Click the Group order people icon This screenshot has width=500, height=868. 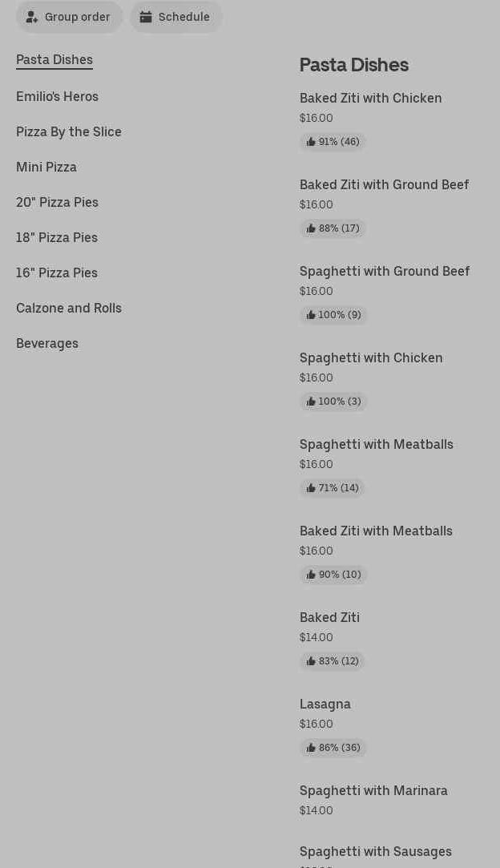(x=32, y=17)
